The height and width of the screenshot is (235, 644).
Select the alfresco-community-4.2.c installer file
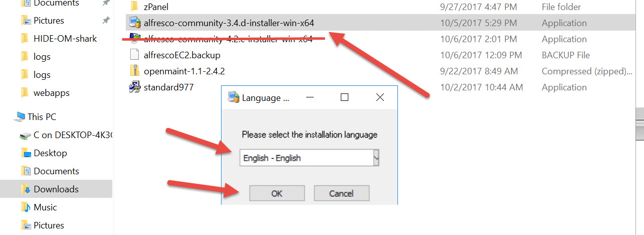[x=228, y=39]
